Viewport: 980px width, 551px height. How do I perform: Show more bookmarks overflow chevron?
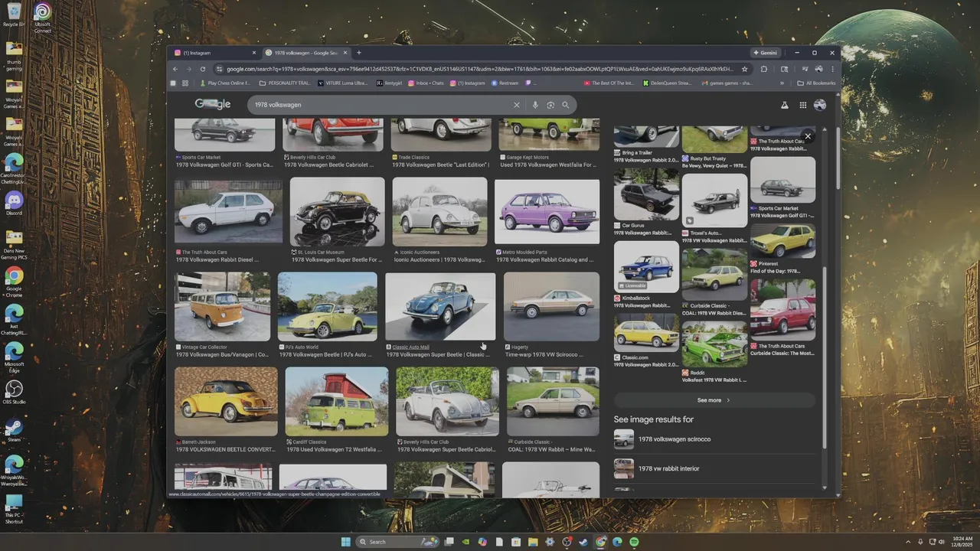(x=782, y=83)
